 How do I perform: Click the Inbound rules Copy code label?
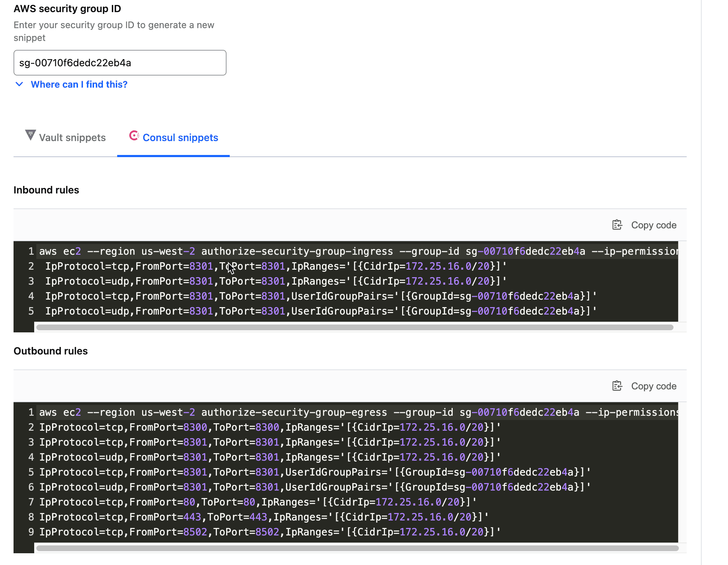click(x=654, y=225)
